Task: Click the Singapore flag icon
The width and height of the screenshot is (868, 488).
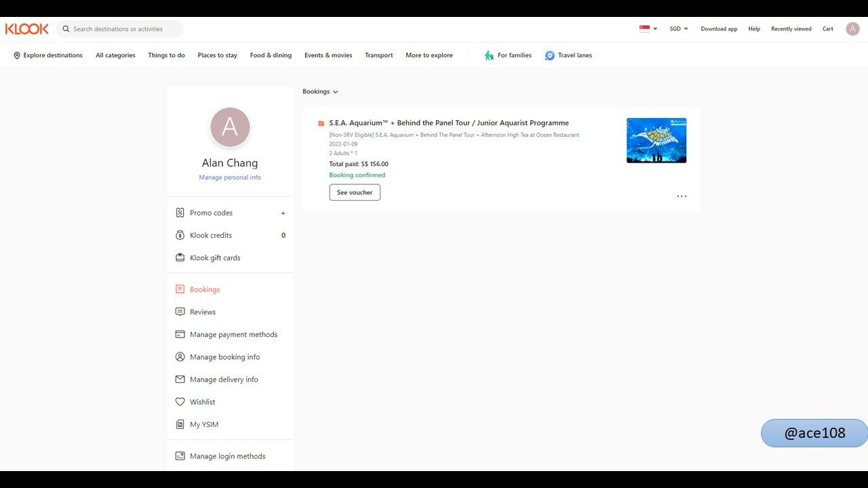Action: click(645, 28)
